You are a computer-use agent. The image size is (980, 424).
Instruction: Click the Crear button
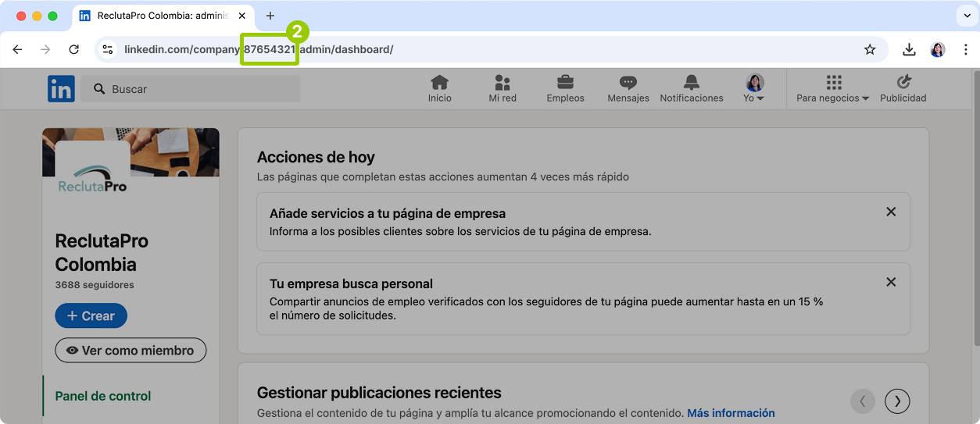91,315
